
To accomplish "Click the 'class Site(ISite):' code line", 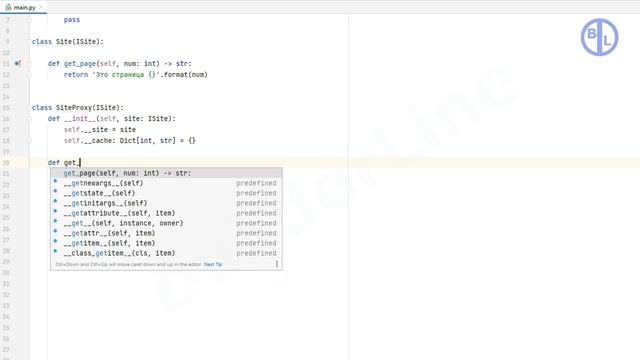I will tap(68, 42).
